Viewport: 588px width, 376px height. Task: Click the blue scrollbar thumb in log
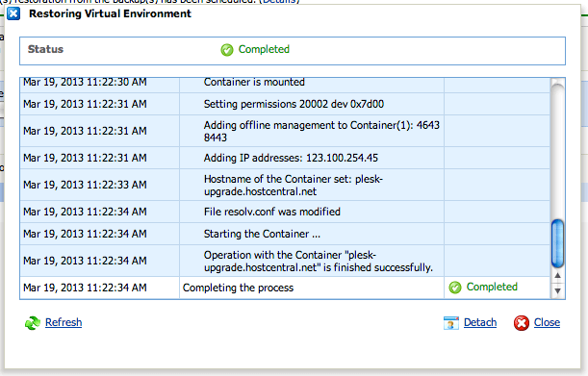click(557, 243)
